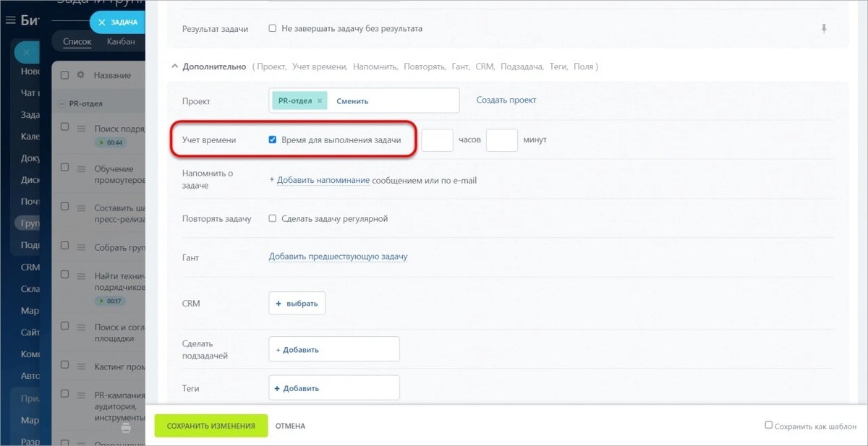Open task list settings gear icon
This screenshot has height=446, width=868.
[x=80, y=74]
